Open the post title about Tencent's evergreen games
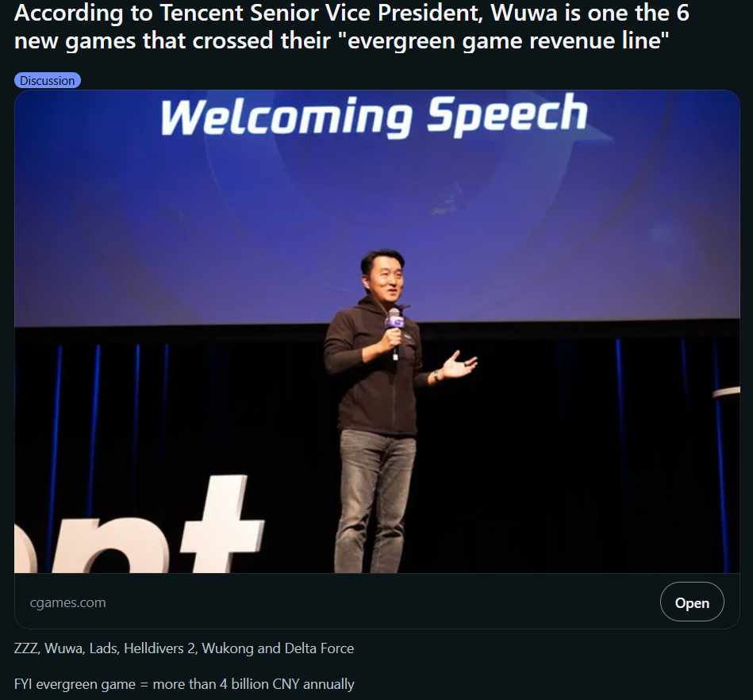This screenshot has width=753, height=700. tap(352, 27)
